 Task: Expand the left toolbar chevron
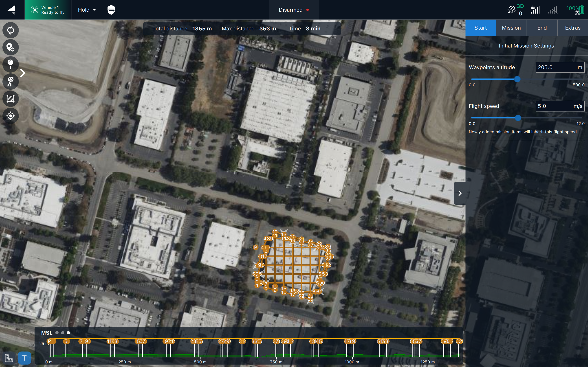point(22,73)
